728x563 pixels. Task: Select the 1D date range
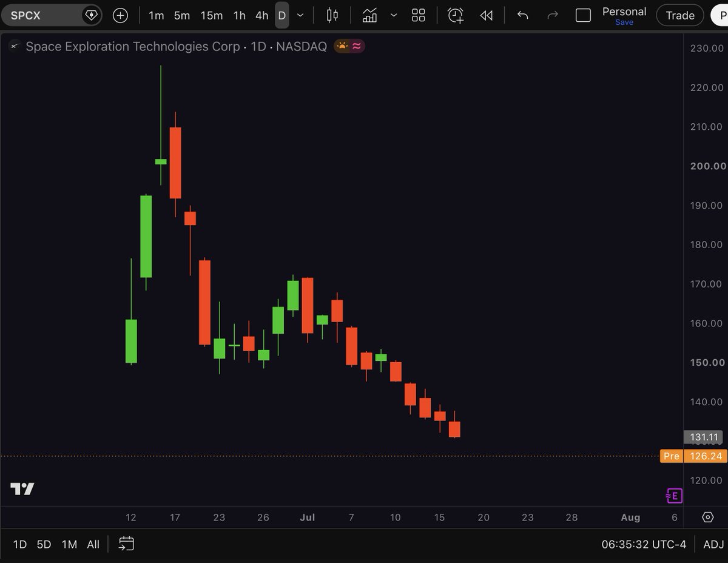point(20,544)
